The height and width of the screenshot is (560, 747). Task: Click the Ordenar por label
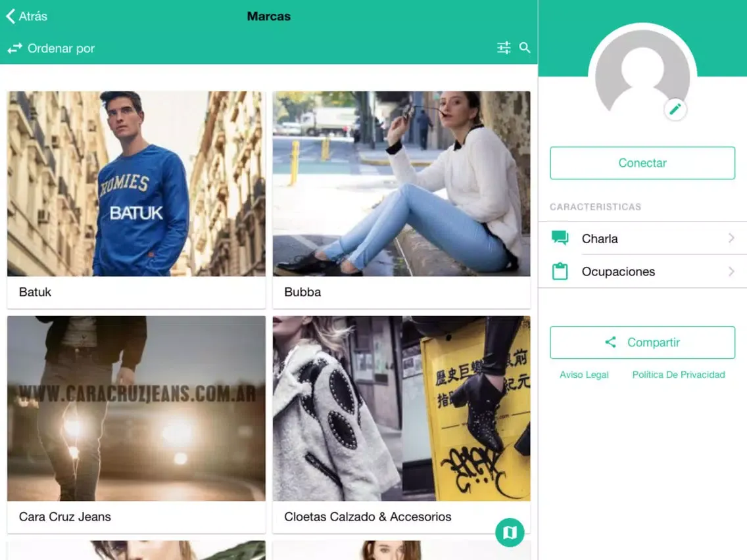[61, 49]
